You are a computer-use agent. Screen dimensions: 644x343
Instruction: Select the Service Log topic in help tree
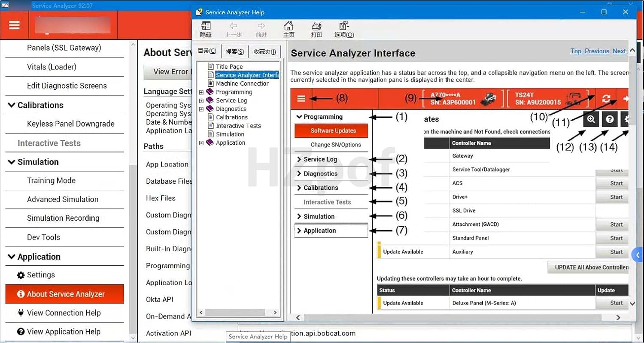point(231,100)
